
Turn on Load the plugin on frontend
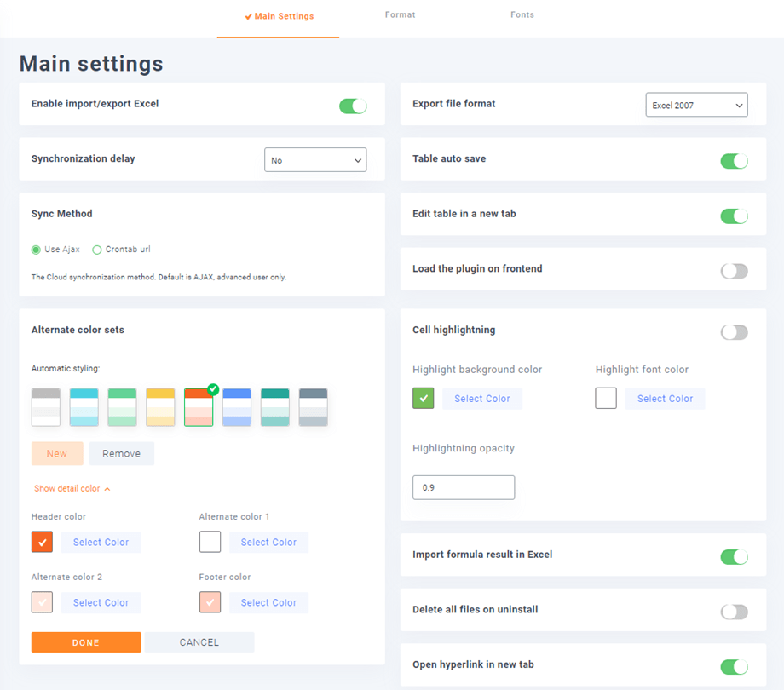[734, 271]
